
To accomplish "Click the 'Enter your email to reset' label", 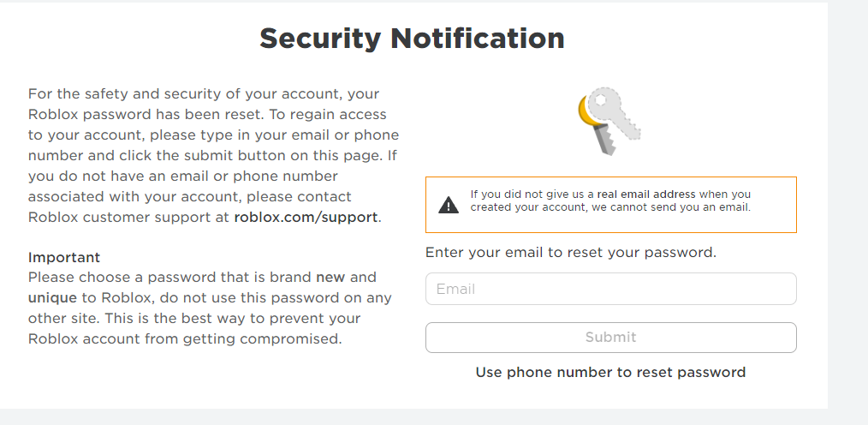I will click(570, 253).
